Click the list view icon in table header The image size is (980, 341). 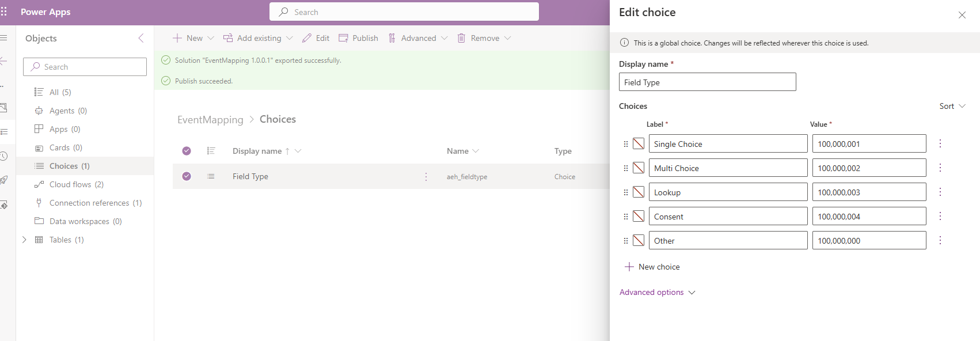coord(211,151)
